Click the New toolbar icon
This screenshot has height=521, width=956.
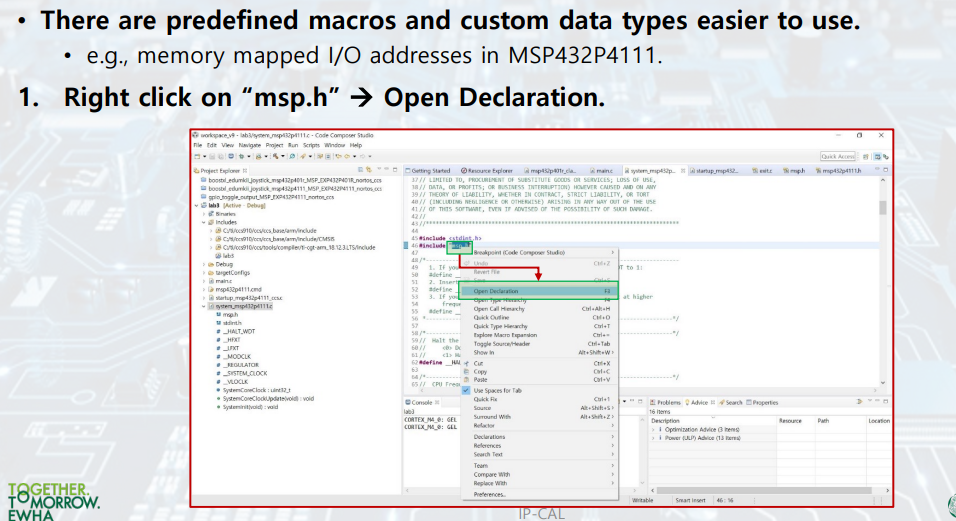point(197,156)
